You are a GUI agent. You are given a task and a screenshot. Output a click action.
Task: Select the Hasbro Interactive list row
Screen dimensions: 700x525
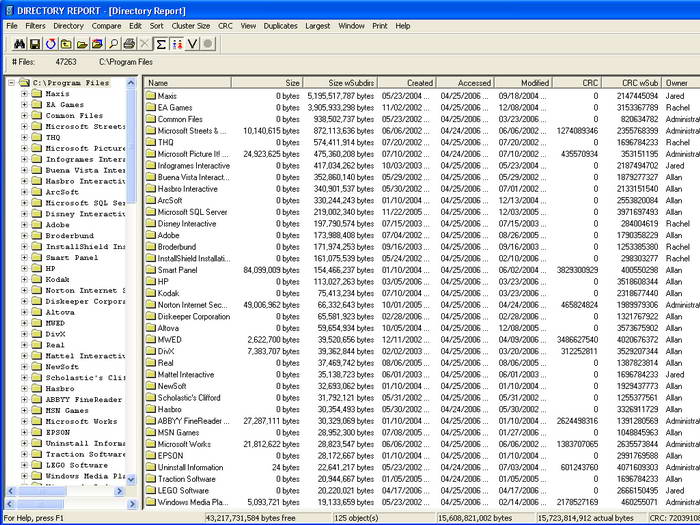pyautogui.click(x=422, y=188)
